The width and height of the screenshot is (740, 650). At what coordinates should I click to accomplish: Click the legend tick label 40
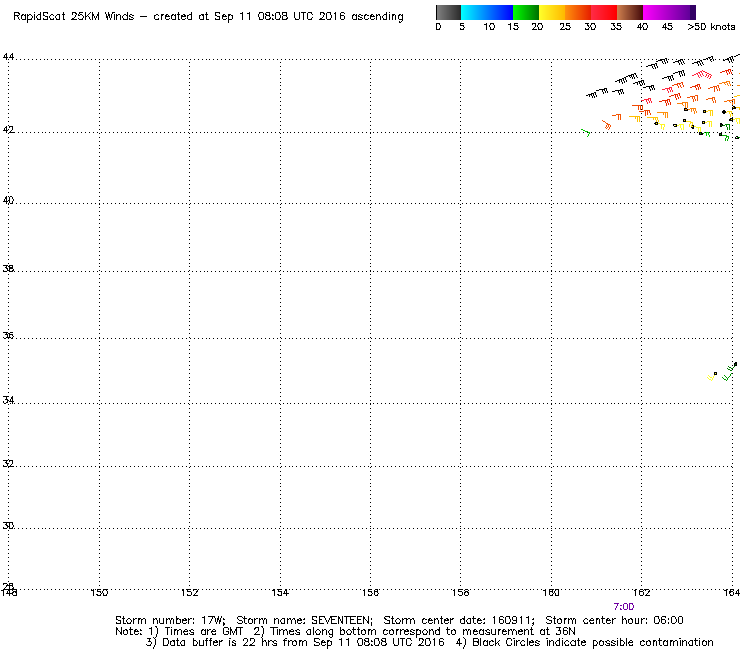pyautogui.click(x=642, y=27)
